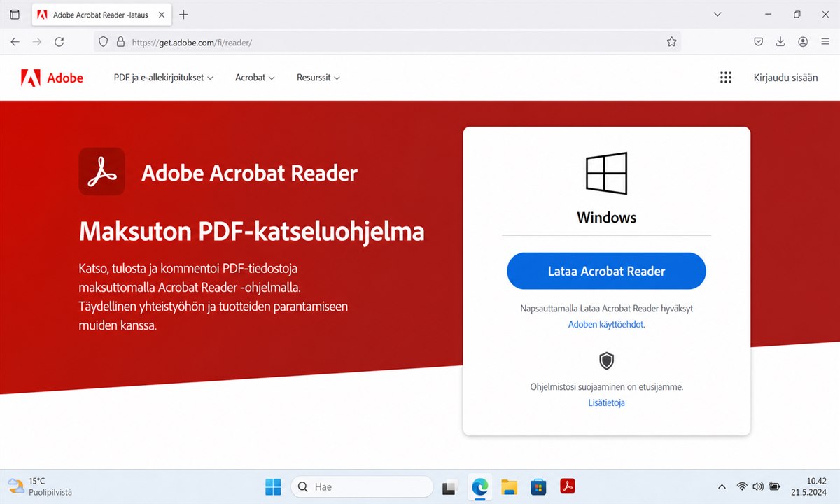Click the padlock site info icon
This screenshot has width=840, height=504.
[x=120, y=42]
